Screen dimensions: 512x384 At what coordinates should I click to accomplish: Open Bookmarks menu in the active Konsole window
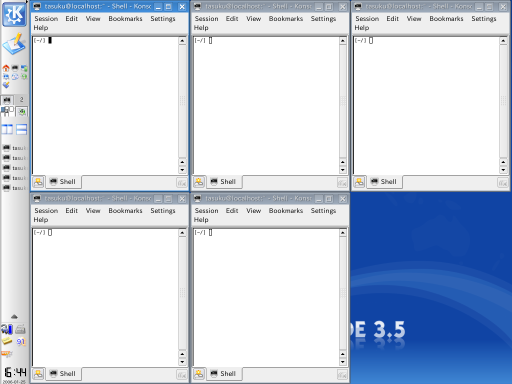coord(125,19)
